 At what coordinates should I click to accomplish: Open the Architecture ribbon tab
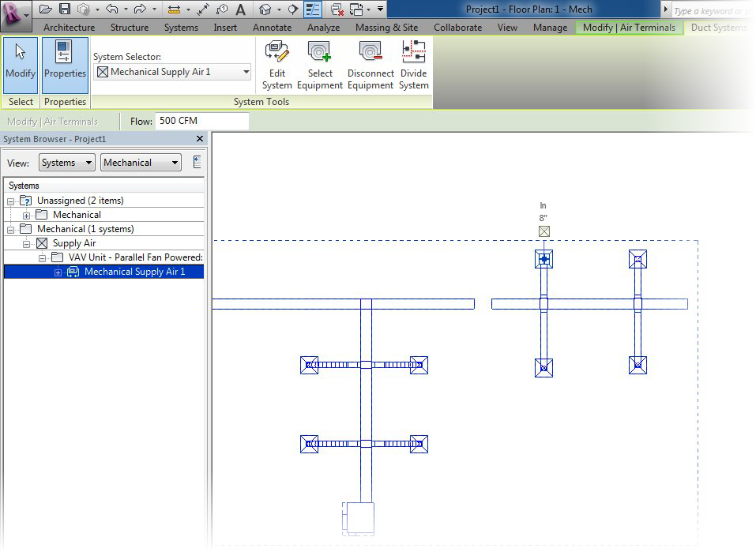69,28
